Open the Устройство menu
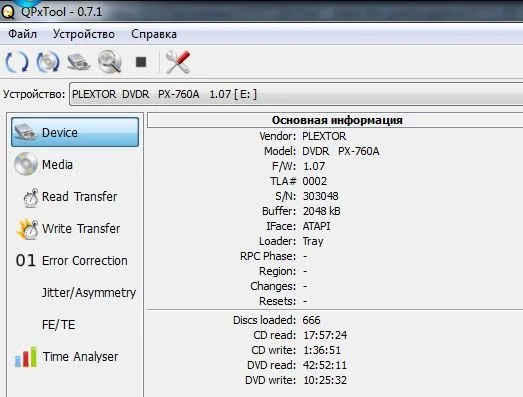The width and height of the screenshot is (523, 397). [84, 34]
